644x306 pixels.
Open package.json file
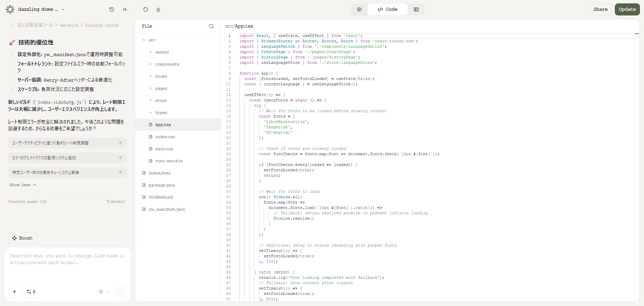point(178,185)
